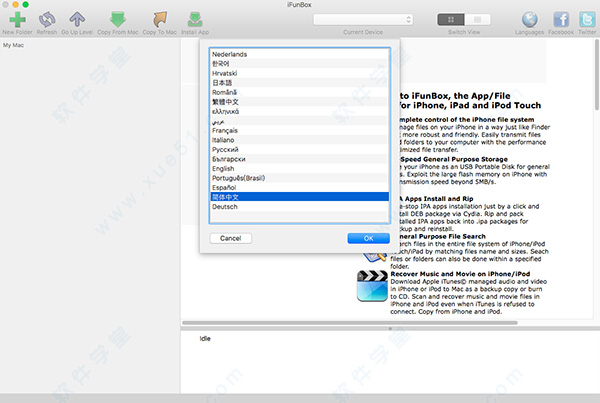Click the Copy To Mac icon

[159, 18]
